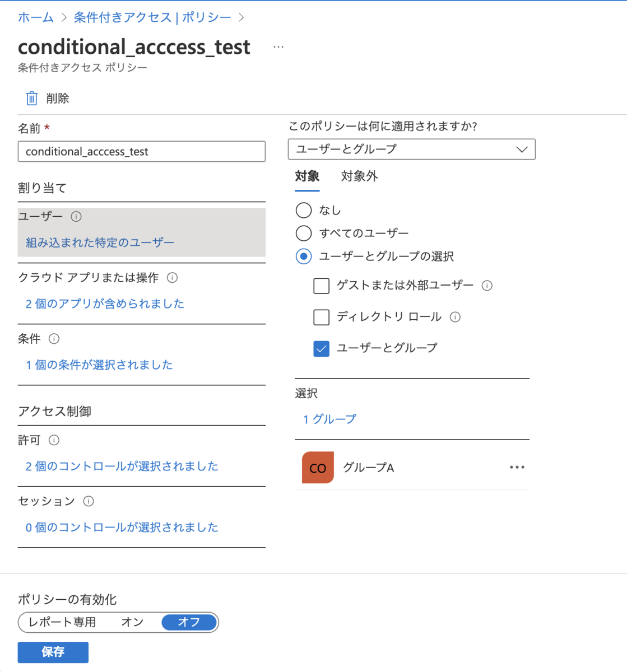Click info icon beside 許可
Image resolution: width=627 pixels, height=672 pixels.
click(x=54, y=440)
